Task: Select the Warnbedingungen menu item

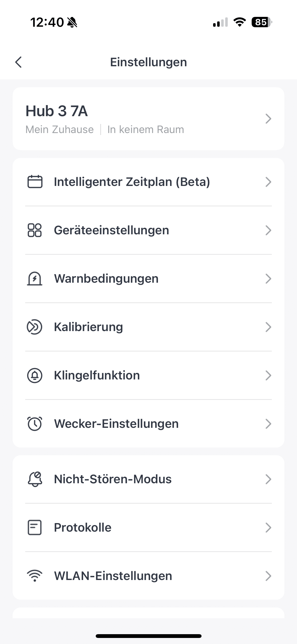Action: tap(106, 278)
